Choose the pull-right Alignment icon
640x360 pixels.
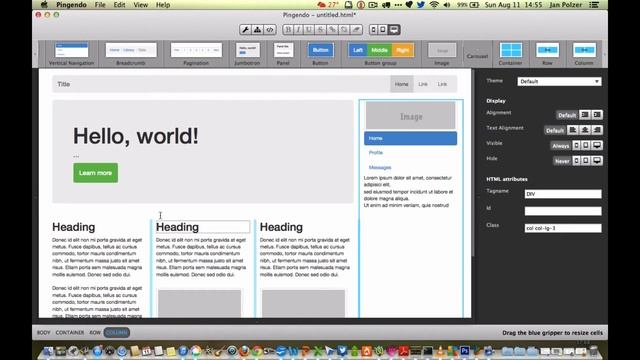(597, 115)
